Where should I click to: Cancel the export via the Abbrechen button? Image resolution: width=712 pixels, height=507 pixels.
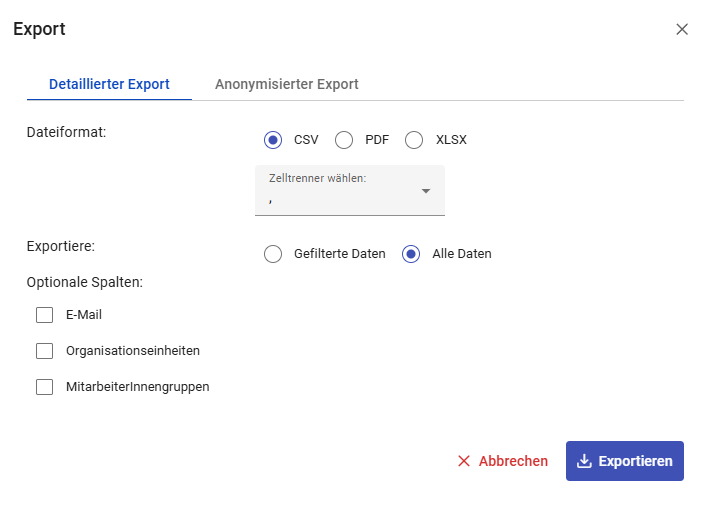tap(503, 461)
